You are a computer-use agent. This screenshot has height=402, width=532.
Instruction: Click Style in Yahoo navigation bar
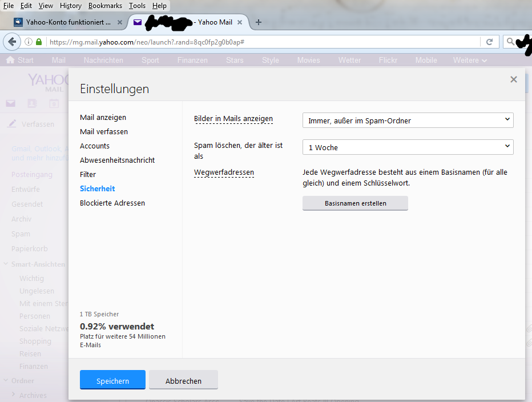pos(271,61)
